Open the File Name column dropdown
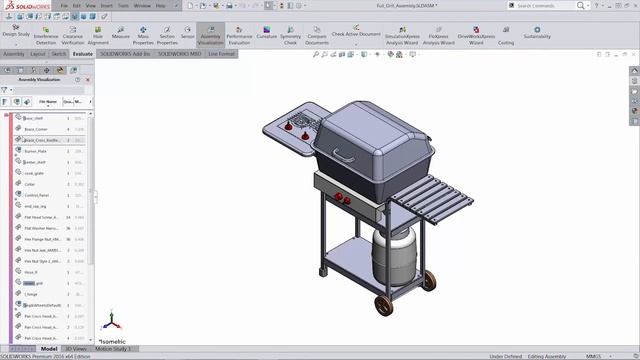This screenshot has width=640, height=360. 48,106
